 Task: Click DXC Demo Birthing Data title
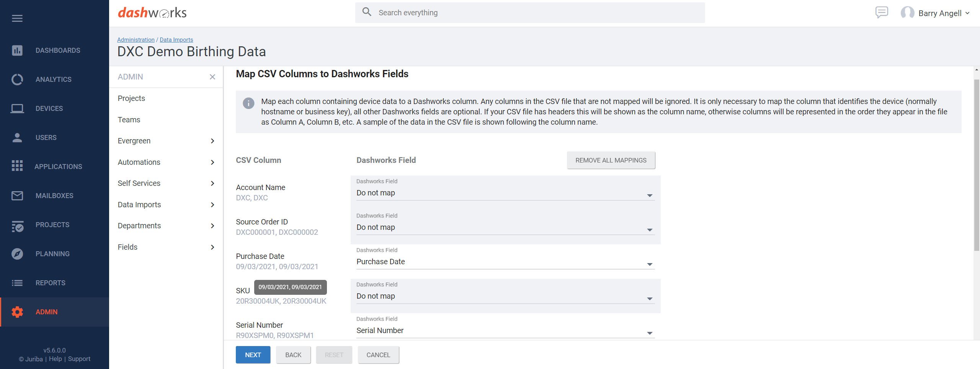click(x=191, y=52)
